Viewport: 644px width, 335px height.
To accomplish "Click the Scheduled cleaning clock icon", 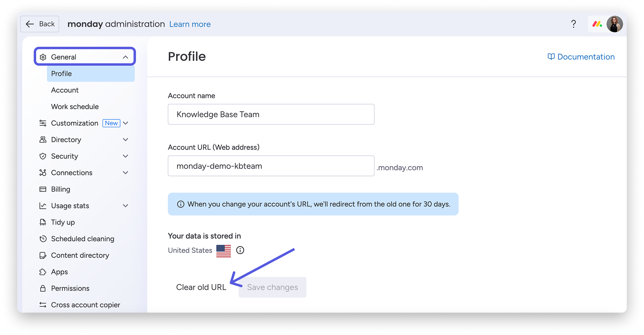I will pos(43,239).
